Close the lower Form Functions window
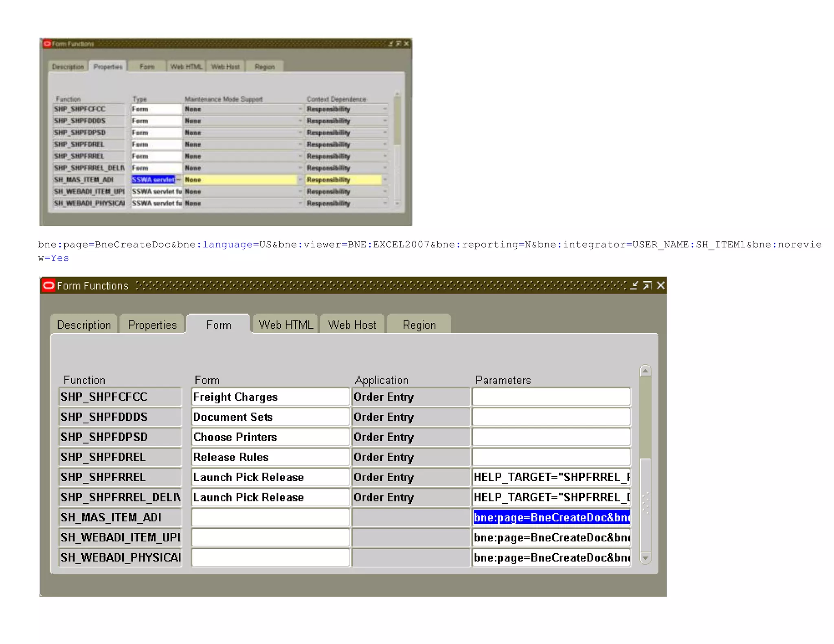834x644 pixels. [661, 285]
